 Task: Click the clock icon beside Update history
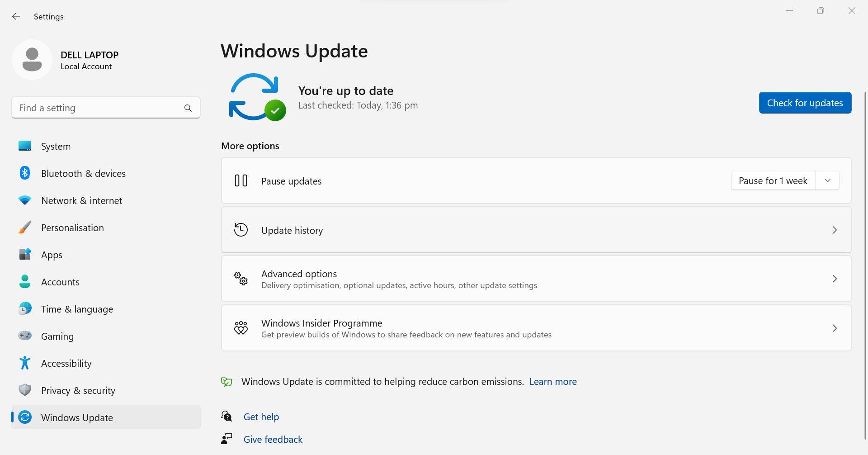pos(241,230)
